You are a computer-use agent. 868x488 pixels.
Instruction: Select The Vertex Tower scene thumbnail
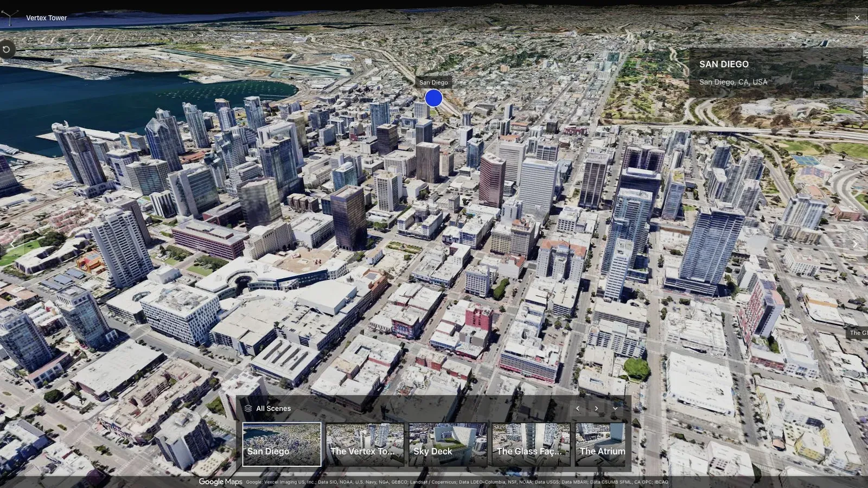tap(365, 445)
